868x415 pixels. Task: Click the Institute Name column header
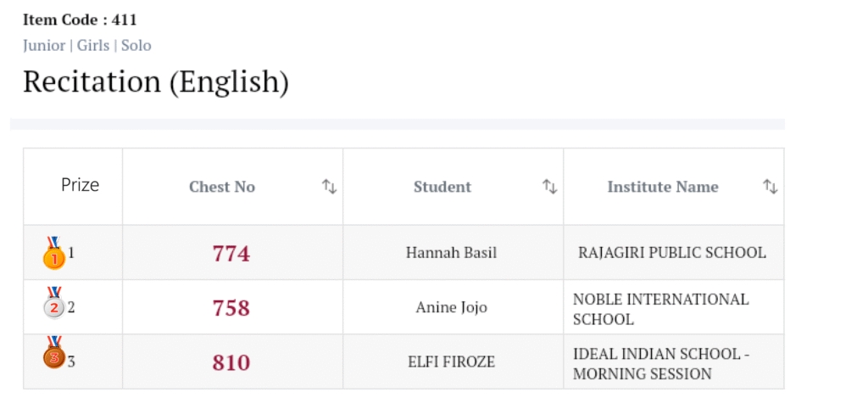[663, 188]
